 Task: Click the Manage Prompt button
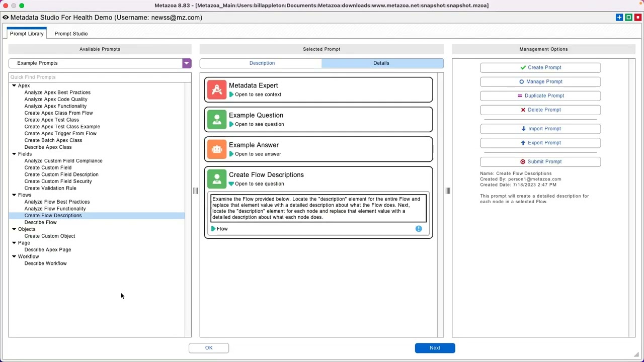click(x=540, y=81)
